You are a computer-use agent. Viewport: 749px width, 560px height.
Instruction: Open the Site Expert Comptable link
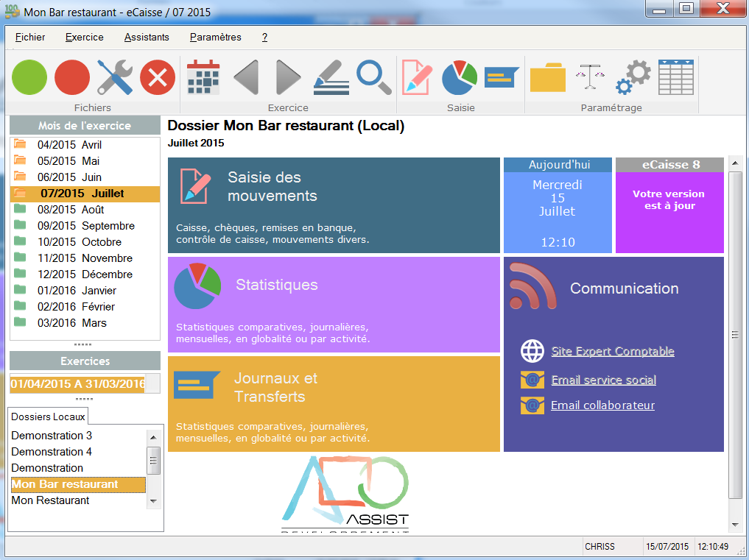point(613,351)
